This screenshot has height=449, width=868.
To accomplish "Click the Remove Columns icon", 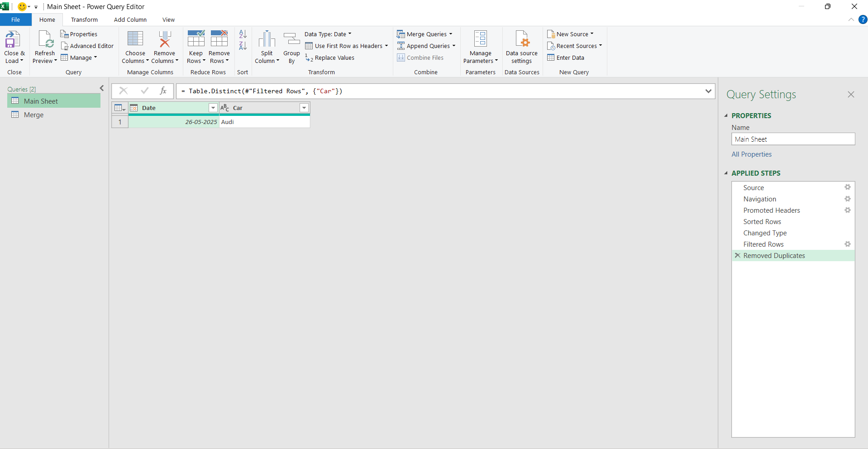I will 165,39.
